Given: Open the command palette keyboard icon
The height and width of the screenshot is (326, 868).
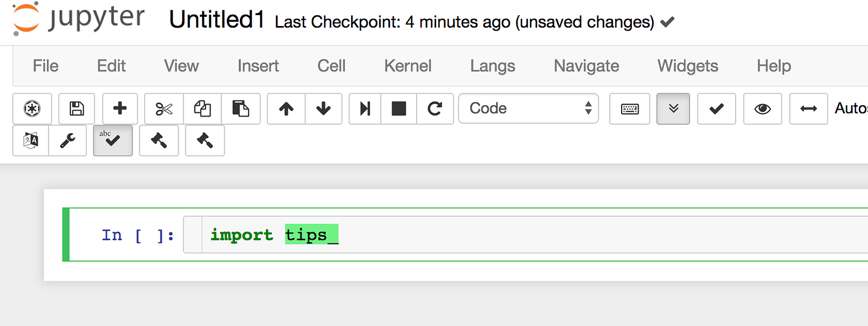Looking at the screenshot, I should 629,109.
